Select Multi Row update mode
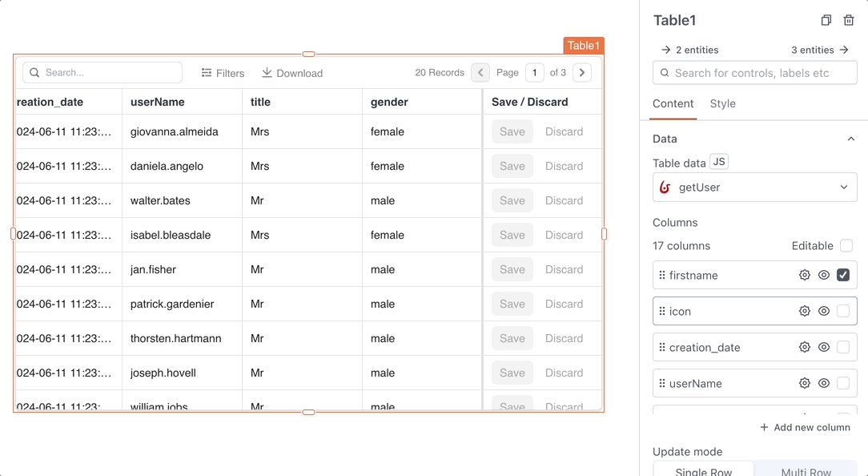 [806, 471]
